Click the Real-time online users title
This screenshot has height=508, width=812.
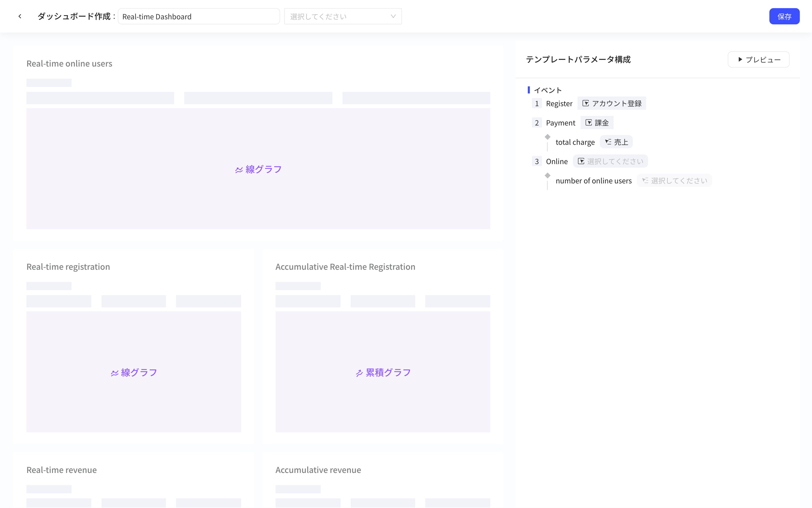(x=70, y=63)
